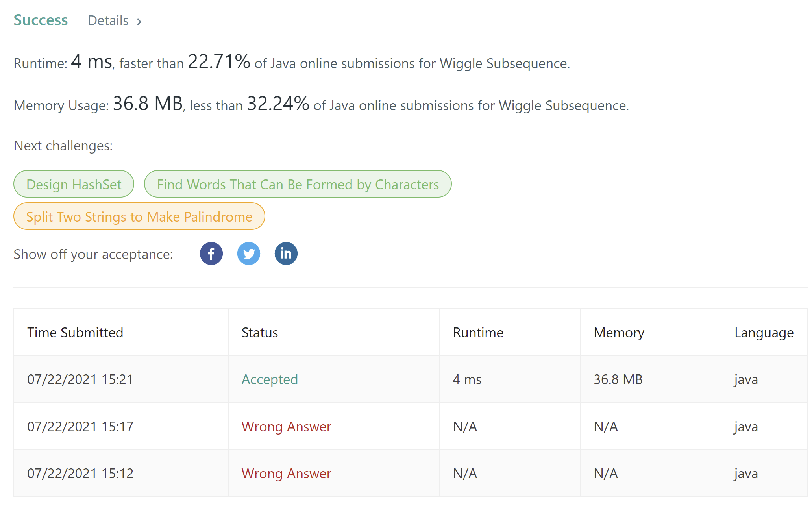This screenshot has height=505, width=812.
Task: Open the 15:12 Wrong Answer submission
Action: 286,474
